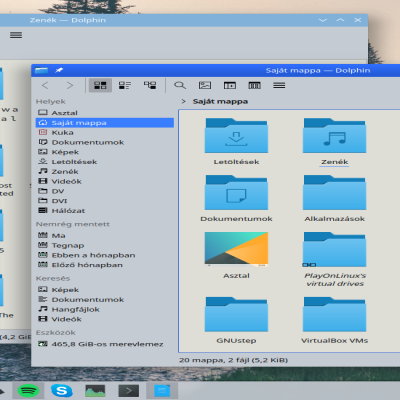Open Skype from the taskbar
Viewport: 400px width, 400px height.
pyautogui.click(x=62, y=391)
